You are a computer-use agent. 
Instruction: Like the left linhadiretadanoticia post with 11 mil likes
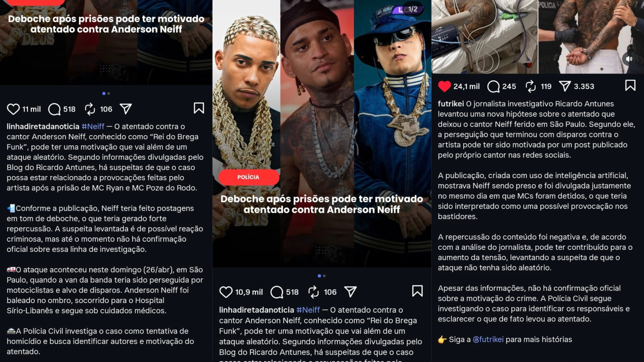point(13,109)
